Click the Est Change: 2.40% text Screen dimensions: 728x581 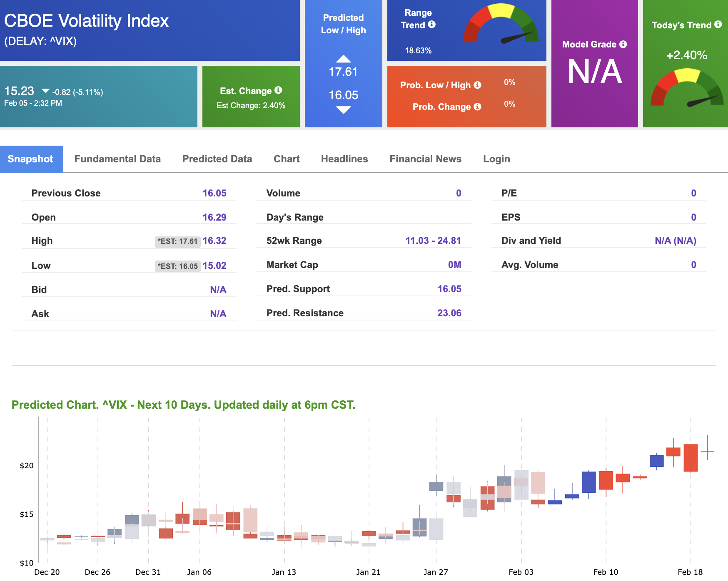[251, 106]
